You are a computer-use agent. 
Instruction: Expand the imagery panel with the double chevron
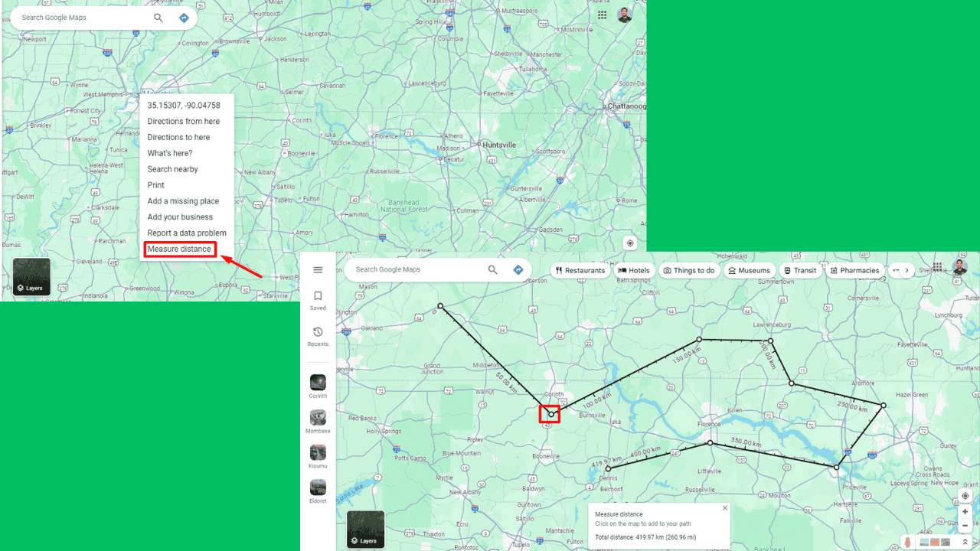(x=965, y=542)
